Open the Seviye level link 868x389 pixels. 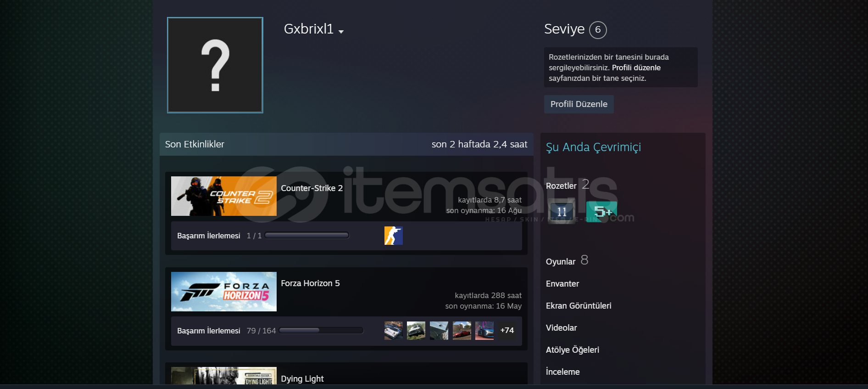(564, 29)
